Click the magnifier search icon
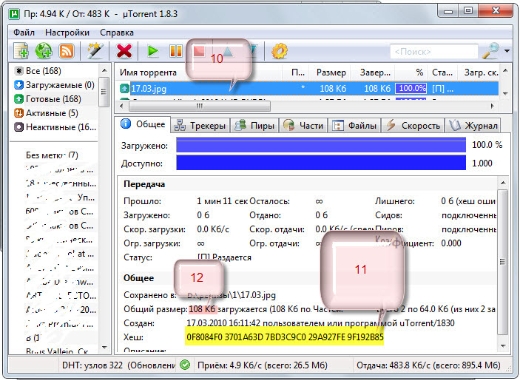This screenshot has width=520, height=380. pyautogui.click(x=491, y=51)
